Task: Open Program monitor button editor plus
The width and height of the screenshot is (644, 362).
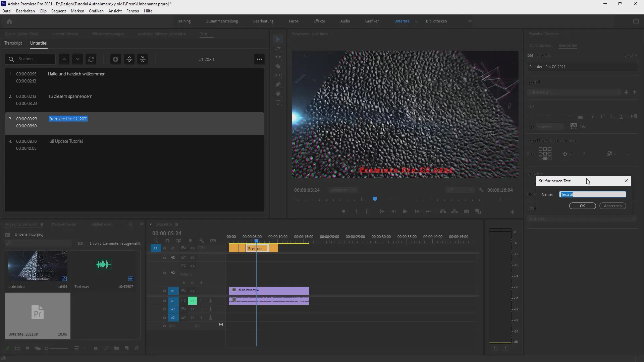Action: (512, 212)
